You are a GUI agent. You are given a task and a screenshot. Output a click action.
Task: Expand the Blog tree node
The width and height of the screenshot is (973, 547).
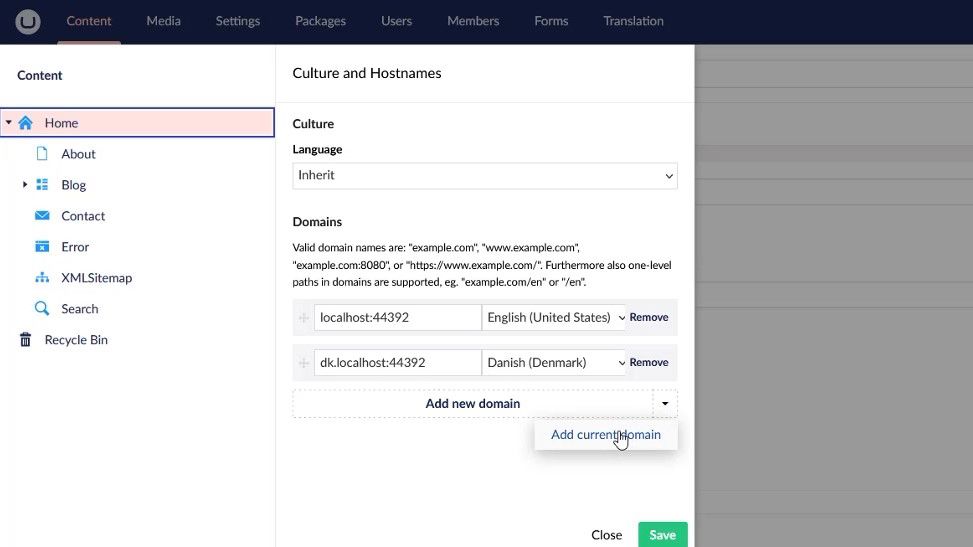click(x=25, y=184)
